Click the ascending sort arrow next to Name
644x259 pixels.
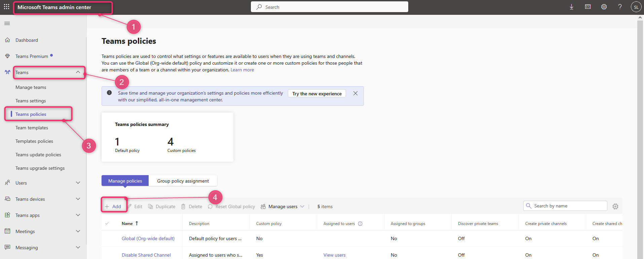[137, 223]
